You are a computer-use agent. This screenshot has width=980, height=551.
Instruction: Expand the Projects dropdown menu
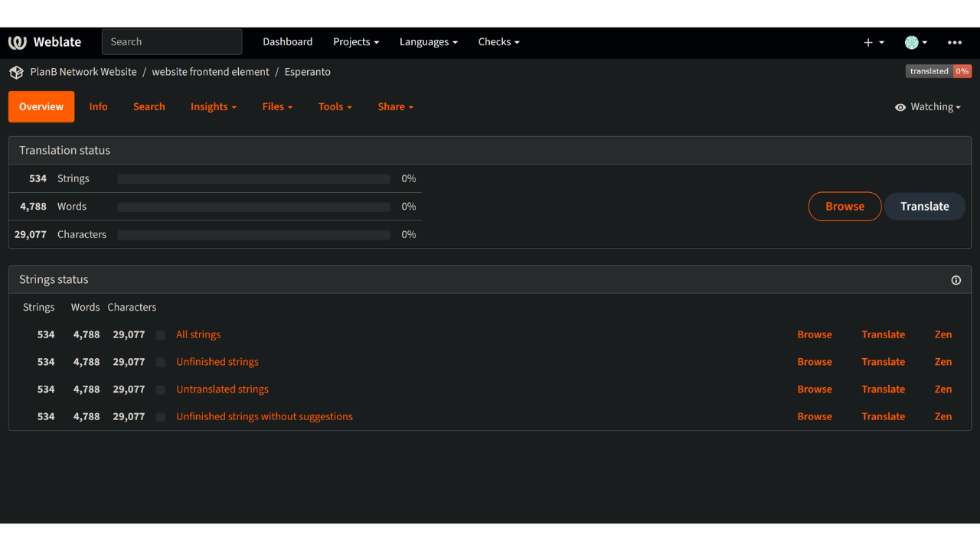tap(356, 42)
